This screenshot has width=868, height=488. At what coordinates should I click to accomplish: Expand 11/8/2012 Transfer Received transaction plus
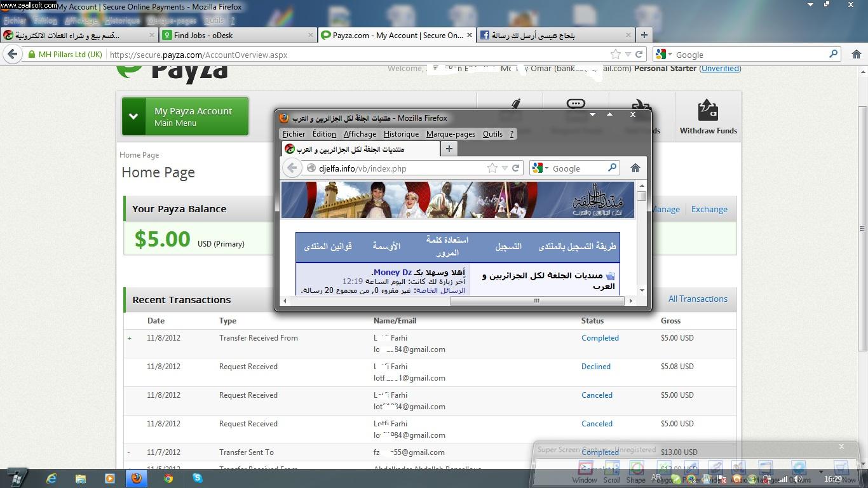[x=129, y=338]
